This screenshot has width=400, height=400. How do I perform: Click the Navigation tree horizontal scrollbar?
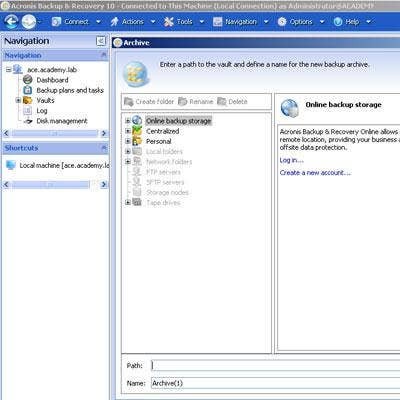(x=55, y=133)
